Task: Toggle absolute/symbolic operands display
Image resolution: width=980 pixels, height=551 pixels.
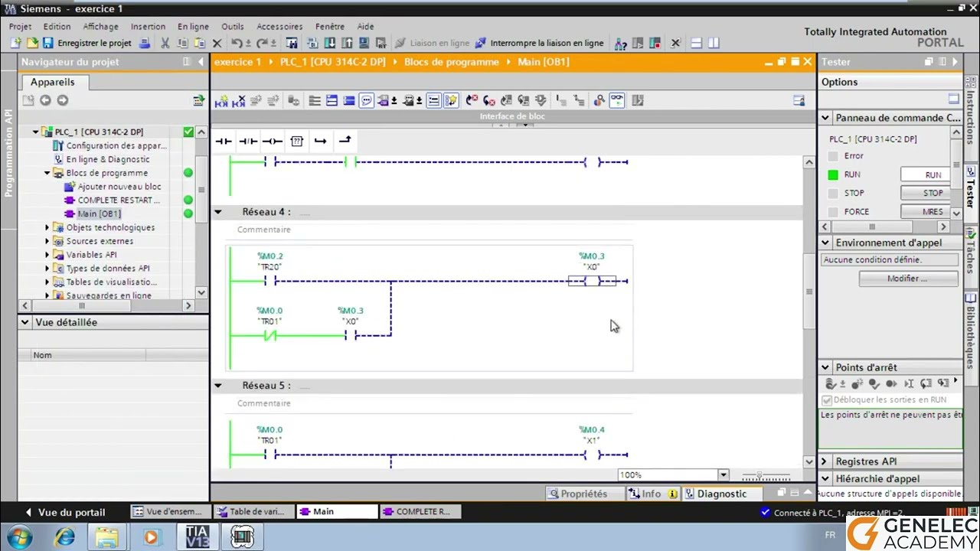Action: pyautogui.click(x=382, y=100)
